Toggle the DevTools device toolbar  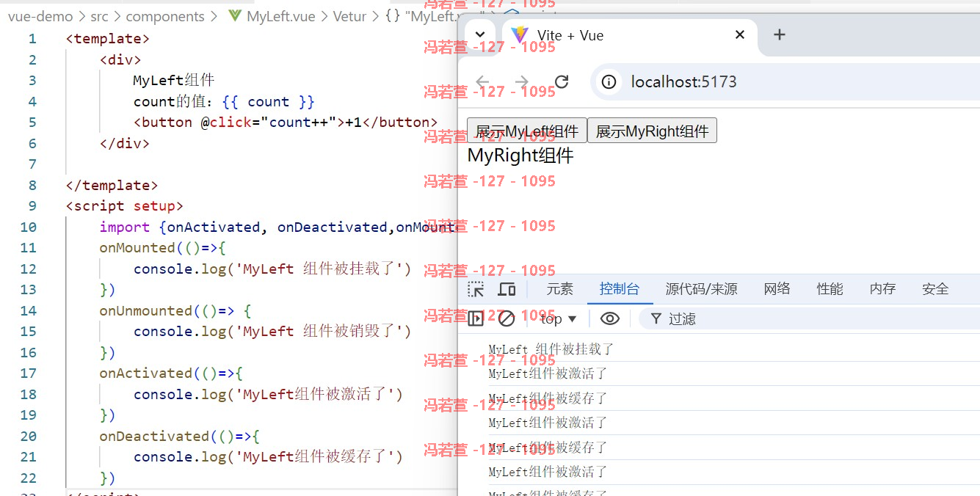pos(507,289)
